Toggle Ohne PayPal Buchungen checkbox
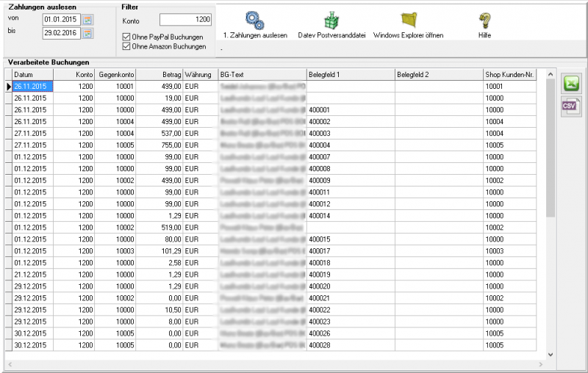The width and height of the screenshot is (588, 373). tap(126, 37)
